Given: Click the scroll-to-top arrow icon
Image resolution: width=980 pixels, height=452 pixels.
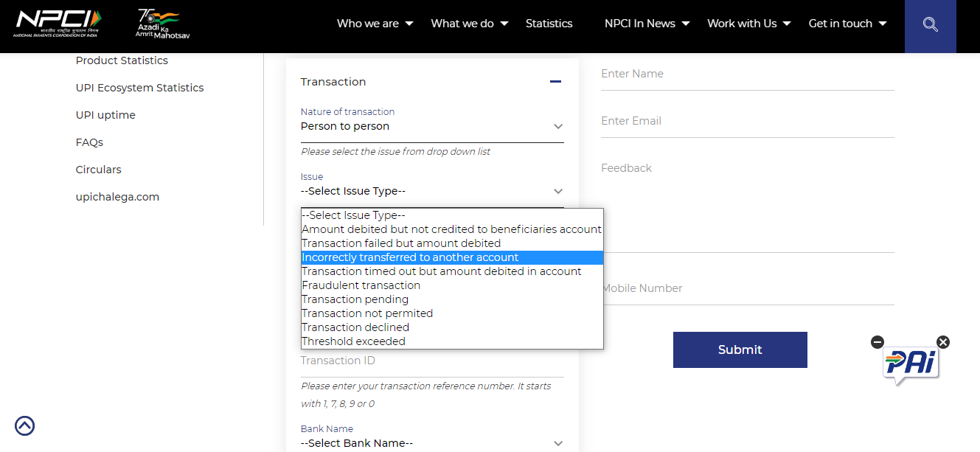Looking at the screenshot, I should pyautogui.click(x=24, y=425).
